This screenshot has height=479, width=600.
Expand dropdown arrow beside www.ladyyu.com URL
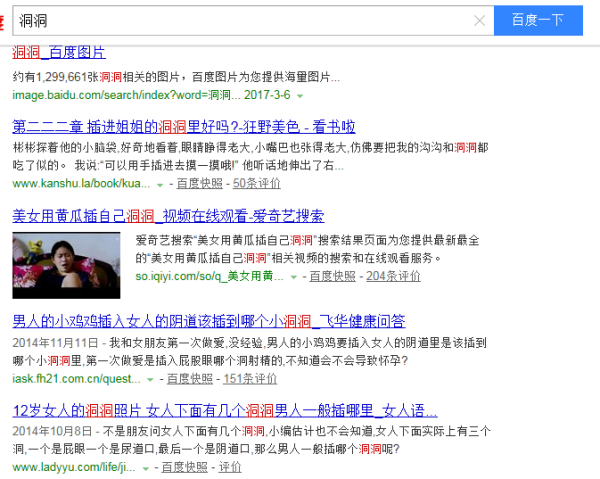145,469
